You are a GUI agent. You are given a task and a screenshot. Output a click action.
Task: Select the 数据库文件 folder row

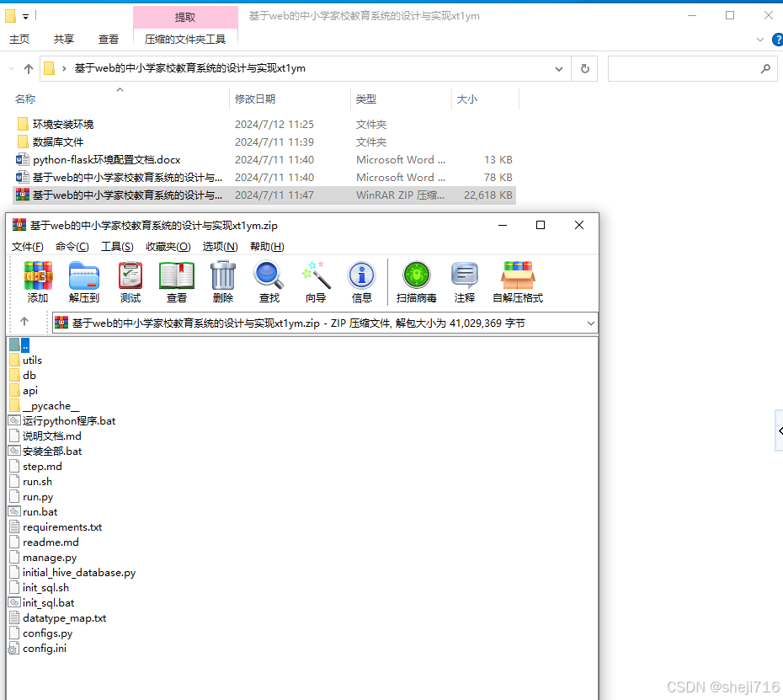click(x=264, y=142)
